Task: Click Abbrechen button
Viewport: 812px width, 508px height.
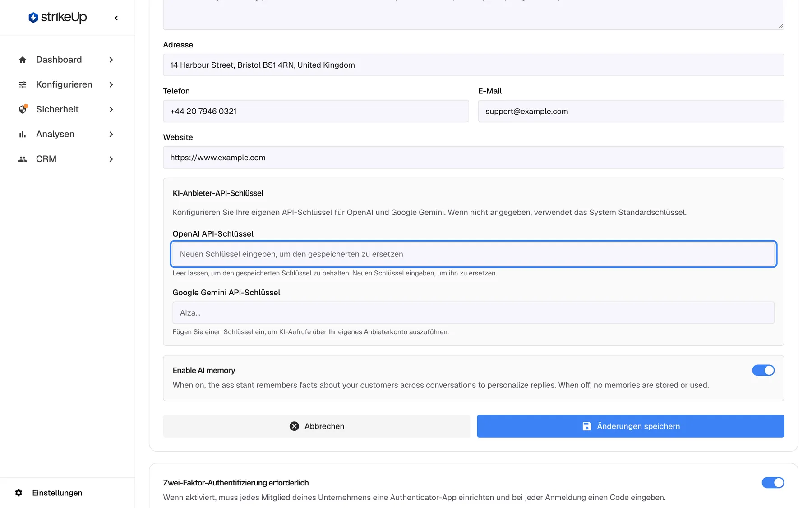Action: 316,426
